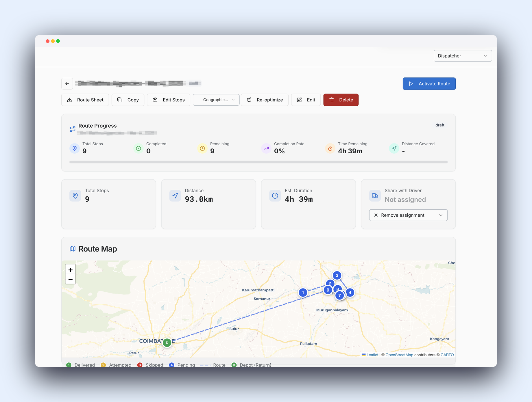This screenshot has width=532, height=402.
Task: Click the 93.0km distance value
Action: (x=199, y=199)
